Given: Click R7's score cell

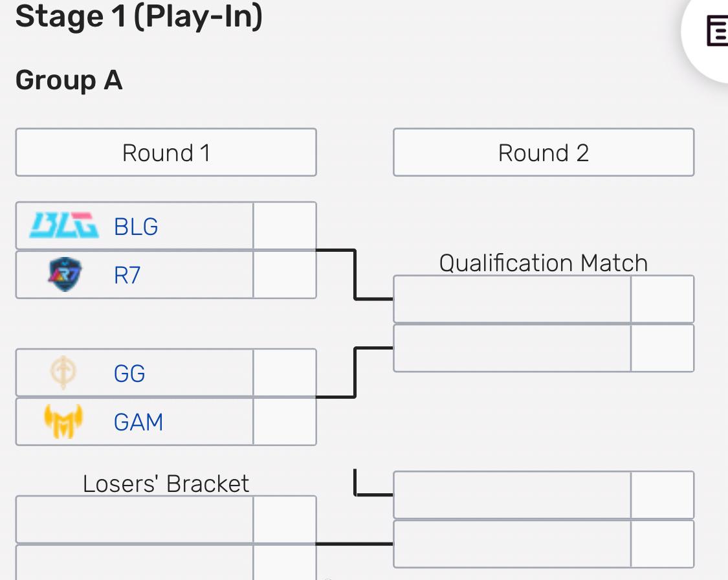Looking at the screenshot, I should (283, 274).
